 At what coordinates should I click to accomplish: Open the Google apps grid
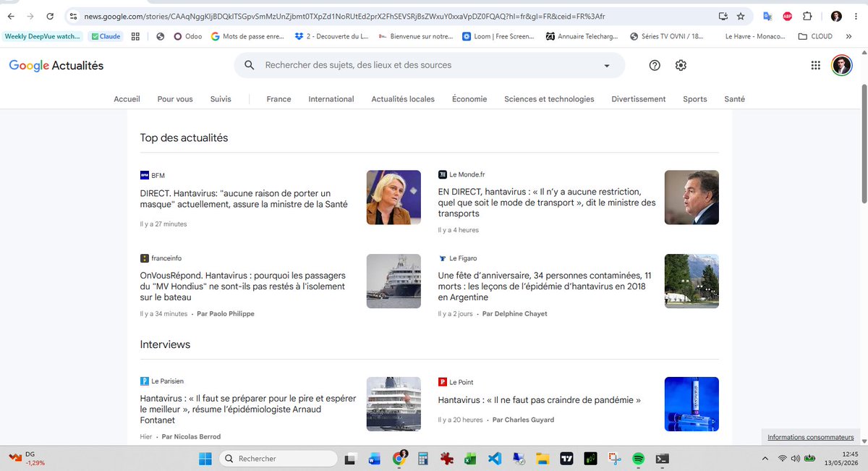click(x=816, y=65)
